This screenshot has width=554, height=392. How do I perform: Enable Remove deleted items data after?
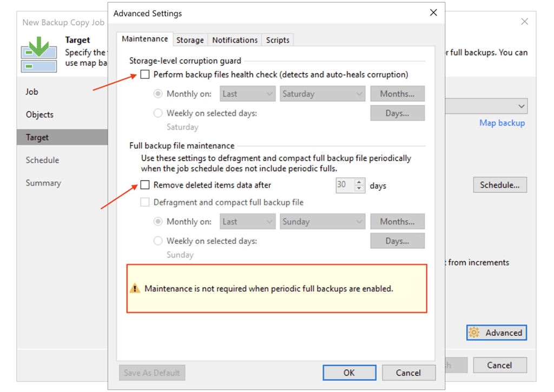(x=145, y=185)
